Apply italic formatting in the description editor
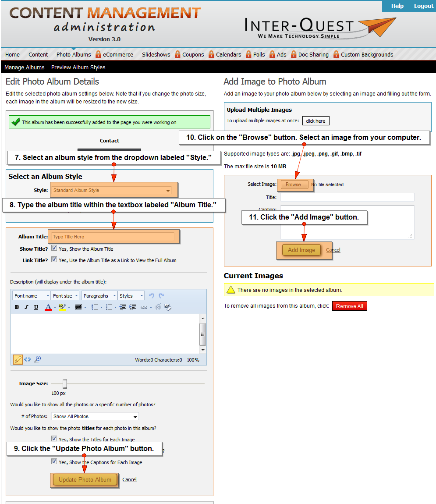This screenshot has height=504, width=436. coord(26,307)
